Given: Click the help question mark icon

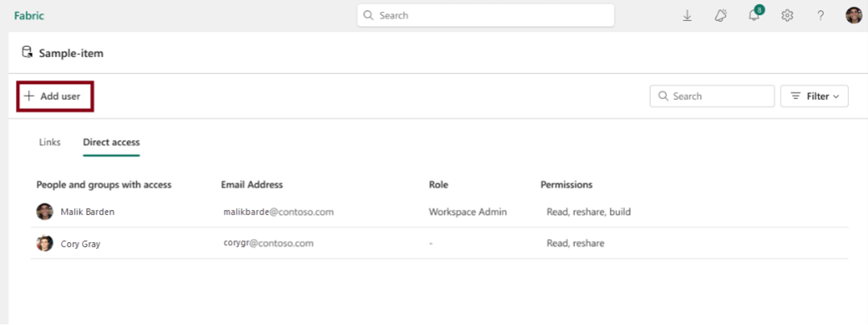Looking at the screenshot, I should pos(820,15).
